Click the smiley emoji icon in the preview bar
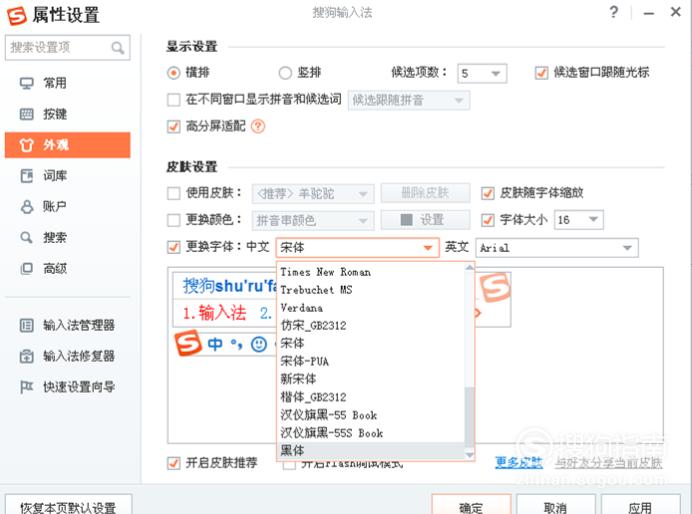Viewport: 692px width, 514px height. click(259, 344)
